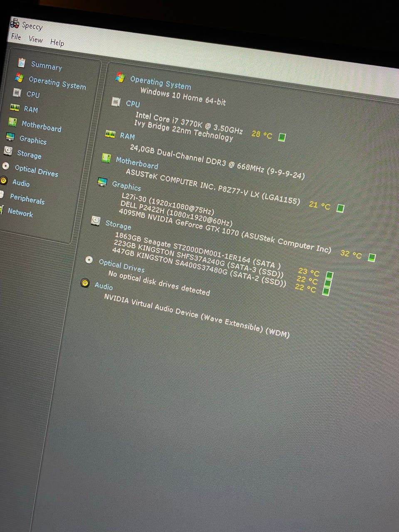Select Graphics in the sidebar
Screen dimensions: 399x532
click(x=33, y=140)
